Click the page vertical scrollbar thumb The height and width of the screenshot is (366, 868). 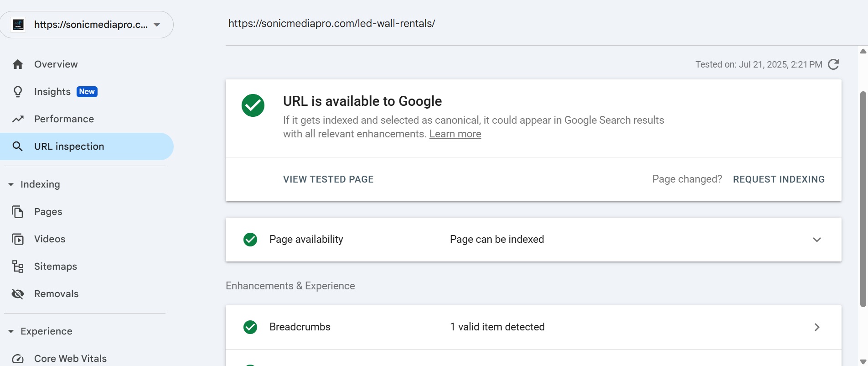863,199
